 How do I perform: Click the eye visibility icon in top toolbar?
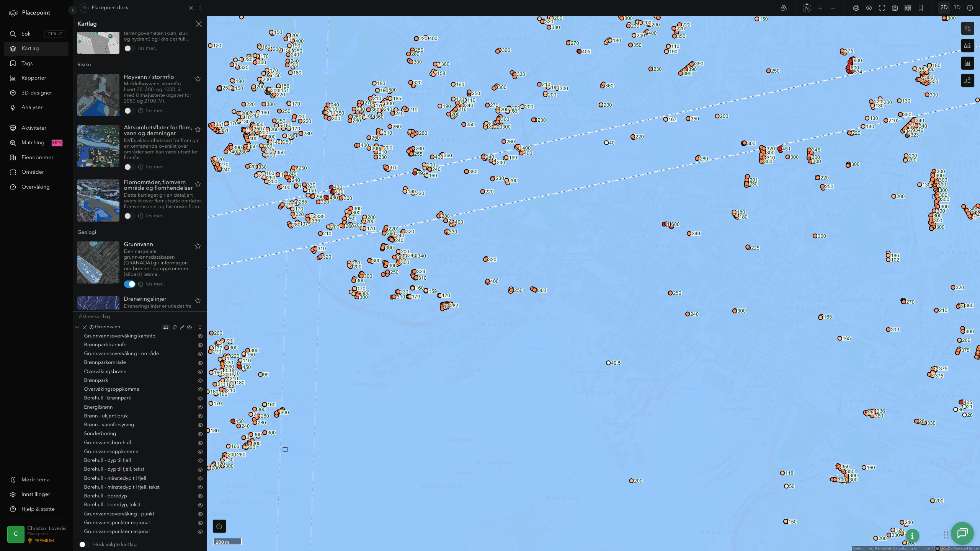(869, 8)
